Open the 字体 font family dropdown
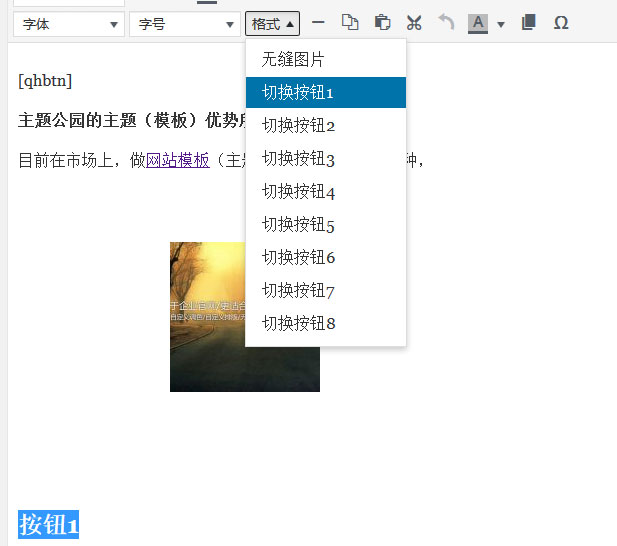The image size is (617, 546). click(x=69, y=24)
